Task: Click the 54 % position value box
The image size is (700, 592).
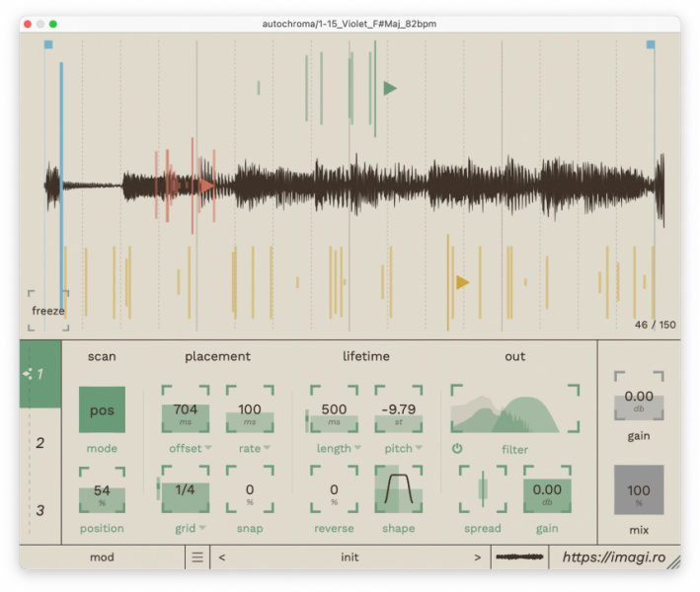Action: 102,489
